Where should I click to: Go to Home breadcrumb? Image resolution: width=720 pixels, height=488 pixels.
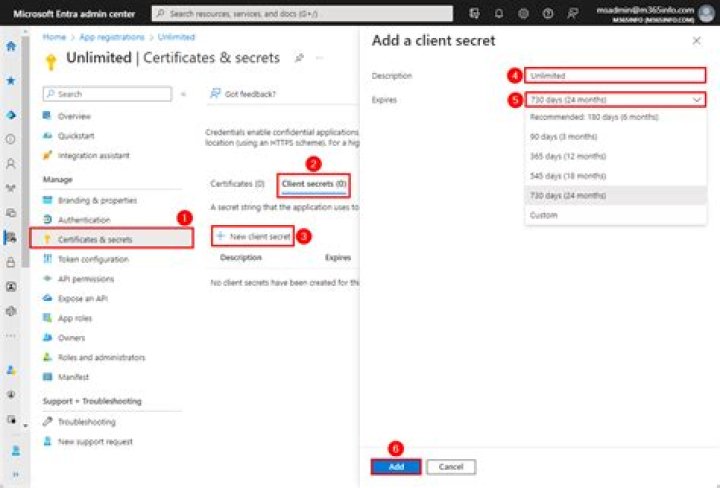[x=54, y=37]
